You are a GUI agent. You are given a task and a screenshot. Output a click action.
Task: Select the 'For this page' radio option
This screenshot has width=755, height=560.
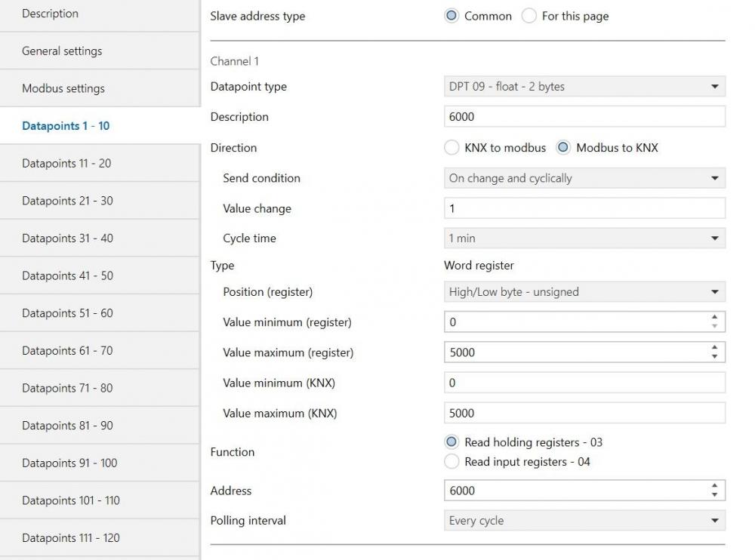coord(529,16)
